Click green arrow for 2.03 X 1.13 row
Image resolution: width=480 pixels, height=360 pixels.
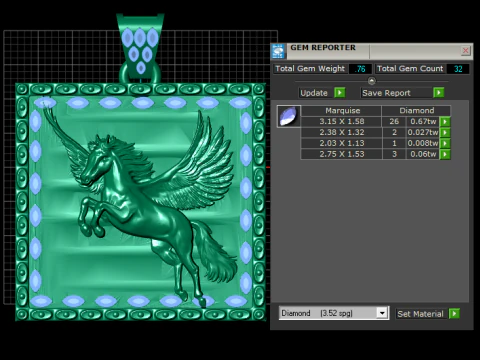(445, 143)
